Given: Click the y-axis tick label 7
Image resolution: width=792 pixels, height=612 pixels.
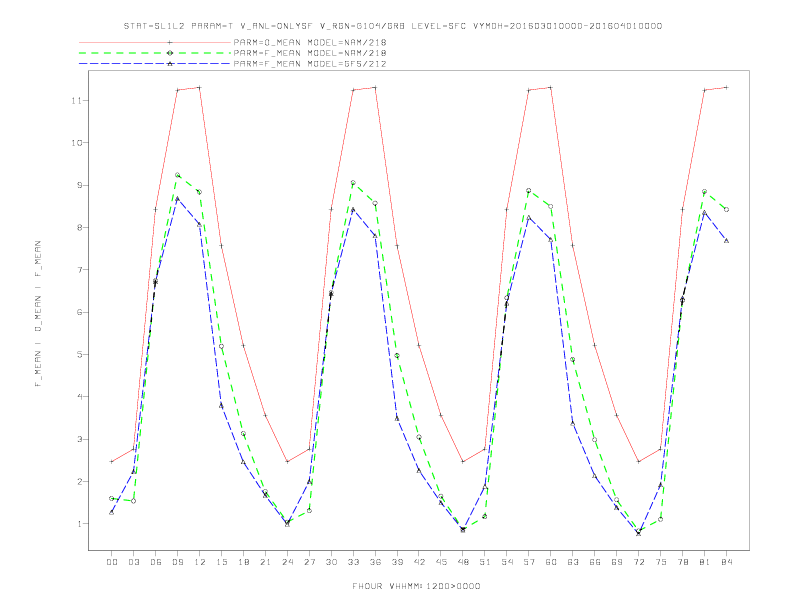Looking at the screenshot, I should coord(79,270).
